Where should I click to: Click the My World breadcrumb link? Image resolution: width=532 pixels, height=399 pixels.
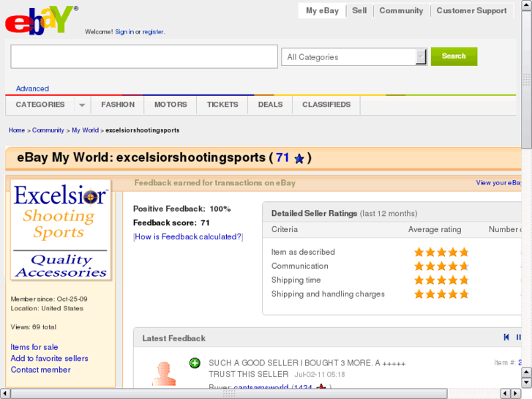[85, 130]
